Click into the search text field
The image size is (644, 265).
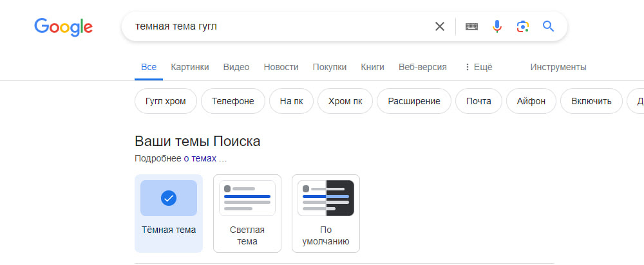click(x=279, y=26)
